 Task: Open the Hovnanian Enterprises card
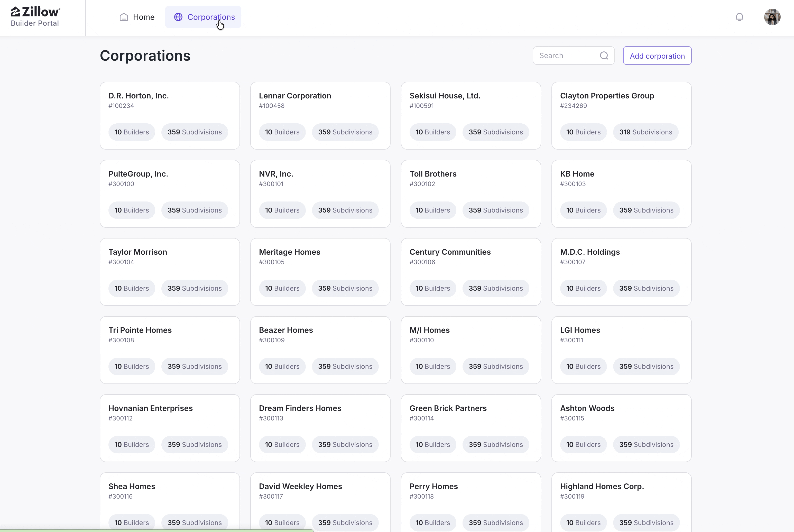170,428
